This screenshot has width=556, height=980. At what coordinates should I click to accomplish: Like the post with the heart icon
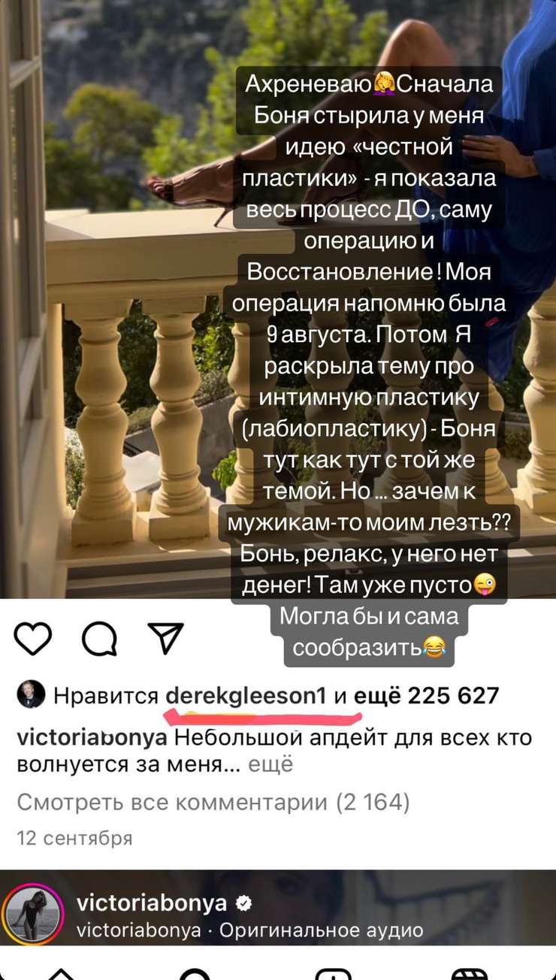[x=33, y=640]
